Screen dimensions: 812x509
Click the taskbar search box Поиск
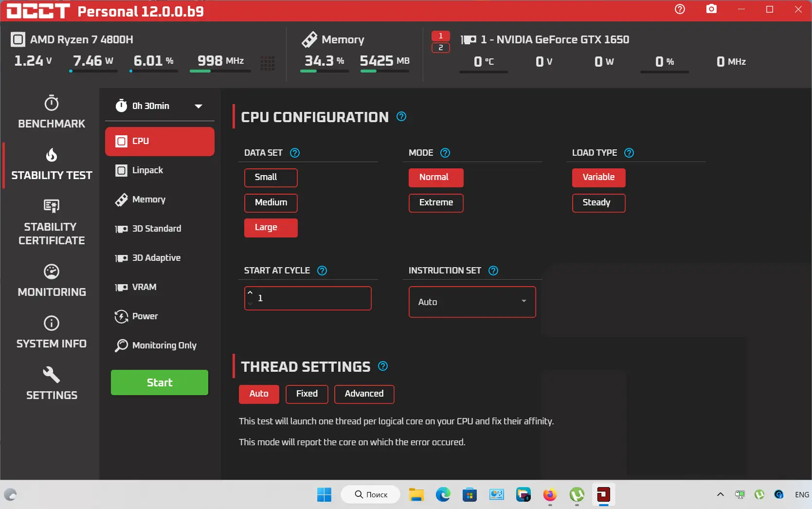click(371, 494)
